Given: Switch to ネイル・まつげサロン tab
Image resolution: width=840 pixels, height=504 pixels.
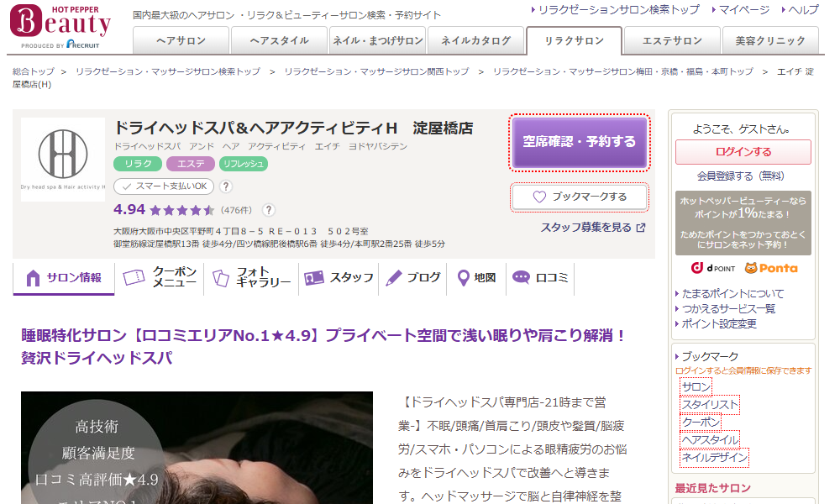Looking at the screenshot, I should [378, 40].
